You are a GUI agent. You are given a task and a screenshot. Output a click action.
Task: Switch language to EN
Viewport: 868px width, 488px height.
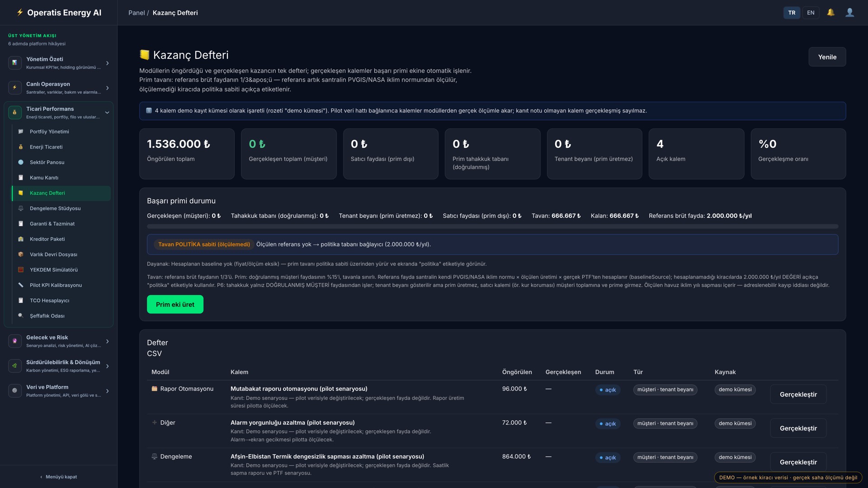tap(811, 13)
